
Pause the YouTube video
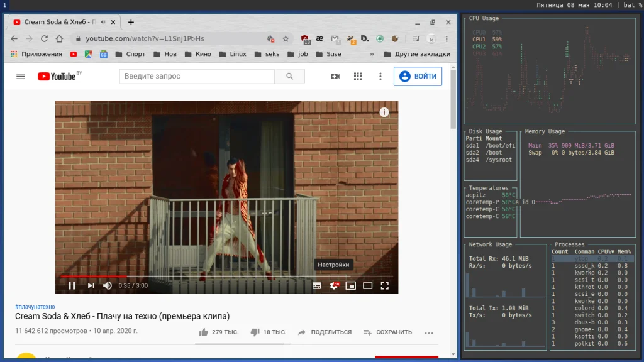(72, 285)
